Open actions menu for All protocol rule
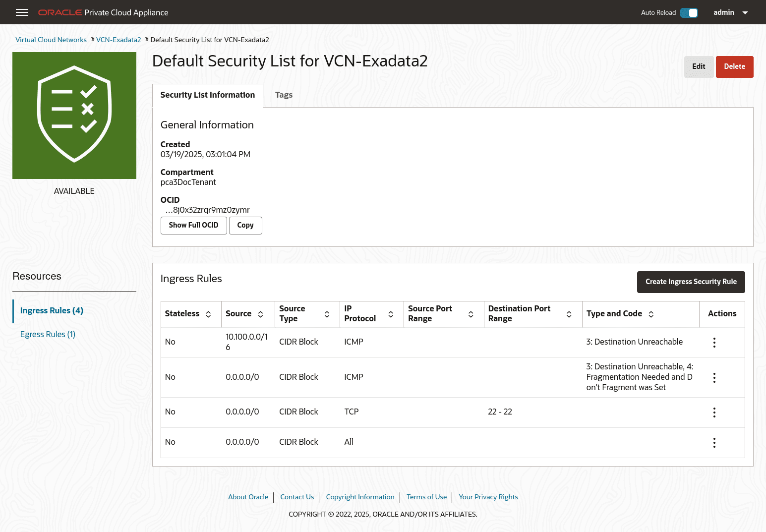The image size is (766, 532). (x=714, y=443)
